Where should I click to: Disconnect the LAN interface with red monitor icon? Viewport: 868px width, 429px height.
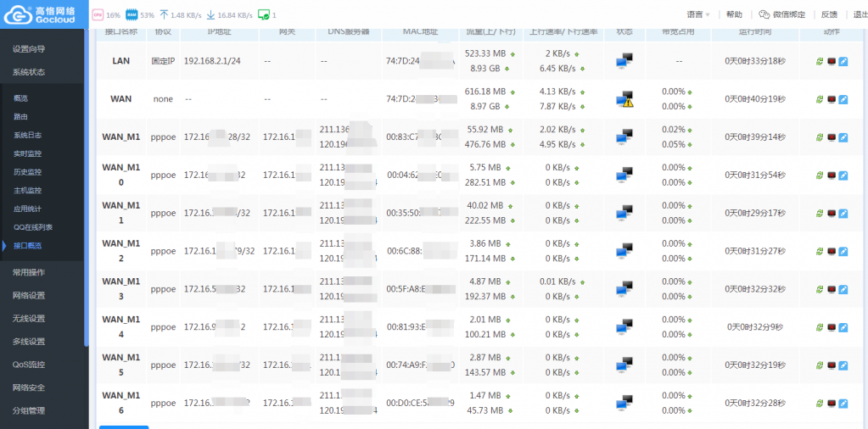click(832, 61)
